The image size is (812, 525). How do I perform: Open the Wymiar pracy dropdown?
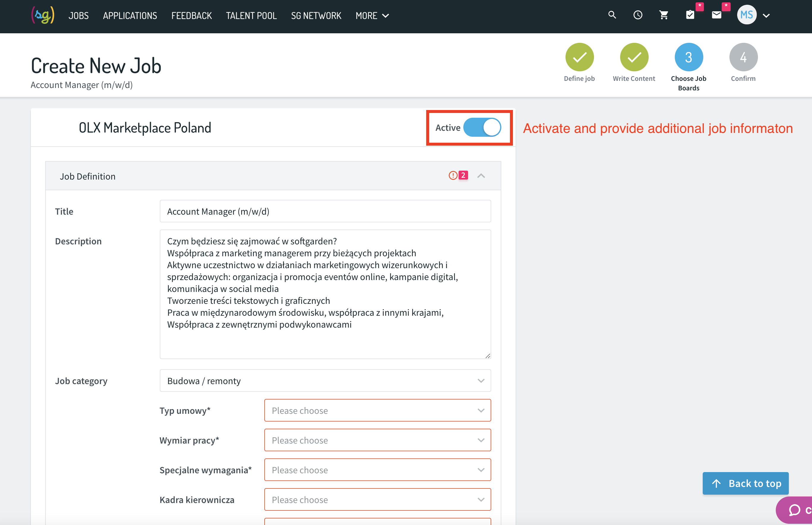coord(377,440)
